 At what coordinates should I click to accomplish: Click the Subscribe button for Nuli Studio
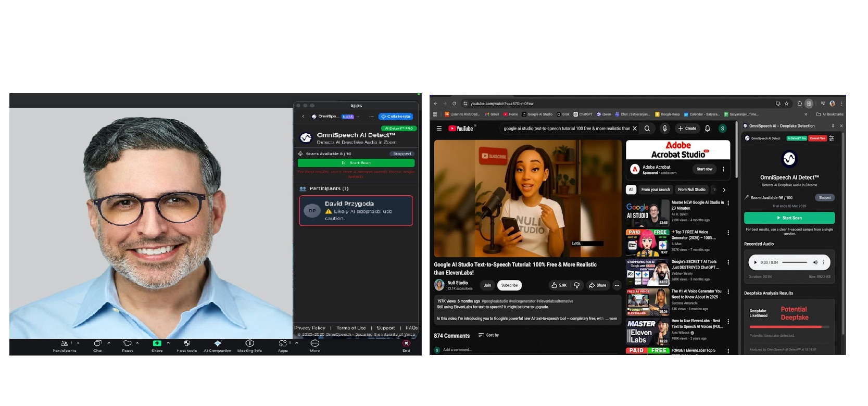click(509, 285)
